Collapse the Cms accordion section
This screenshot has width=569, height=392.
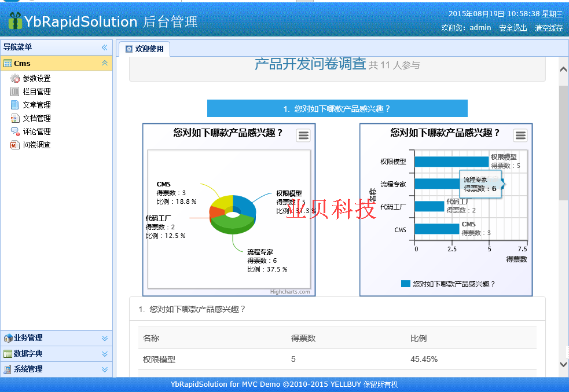coord(105,63)
